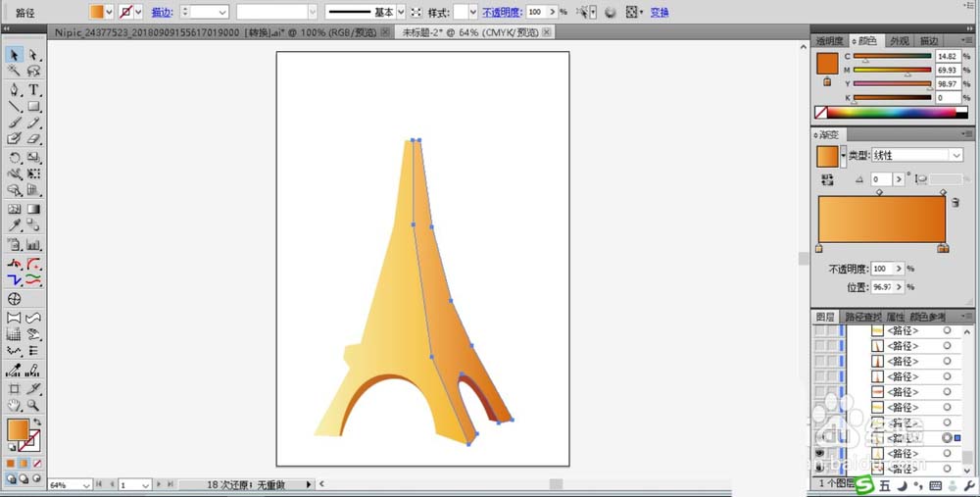This screenshot has height=497, width=980.
Task: Switch to the 描边 panel tab
Action: click(929, 40)
